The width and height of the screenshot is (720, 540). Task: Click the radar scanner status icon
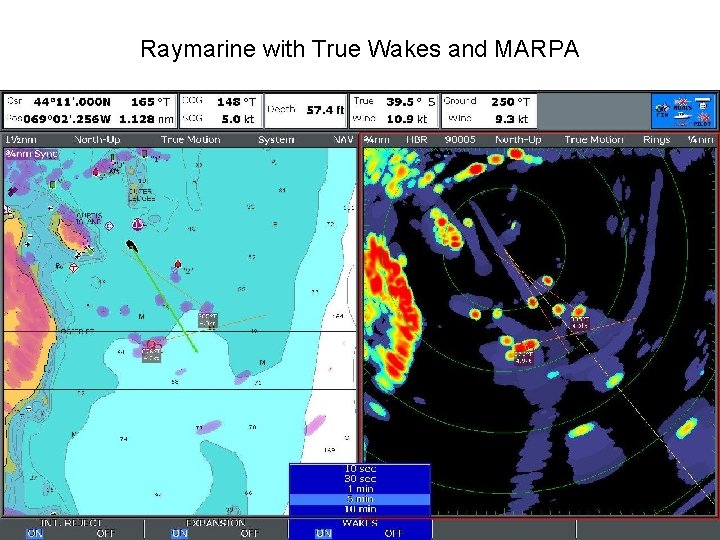[x=702, y=103]
